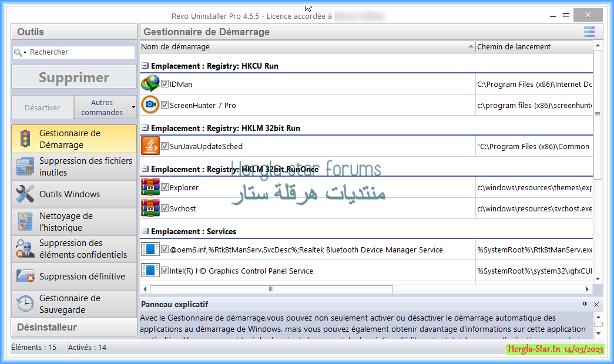This screenshot has width=614, height=364.
Task: Open Suppression définitive tool
Action: (74, 276)
